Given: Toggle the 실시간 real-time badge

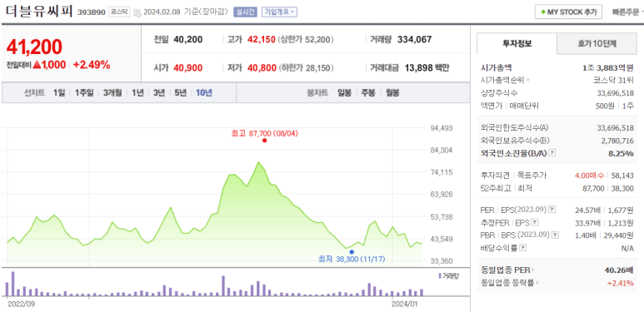Looking at the screenshot, I should 245,12.
